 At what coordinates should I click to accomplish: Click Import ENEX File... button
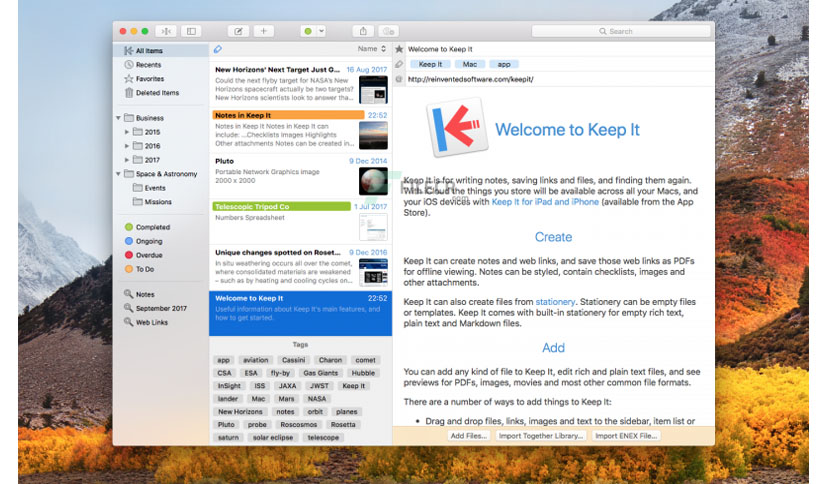point(626,436)
